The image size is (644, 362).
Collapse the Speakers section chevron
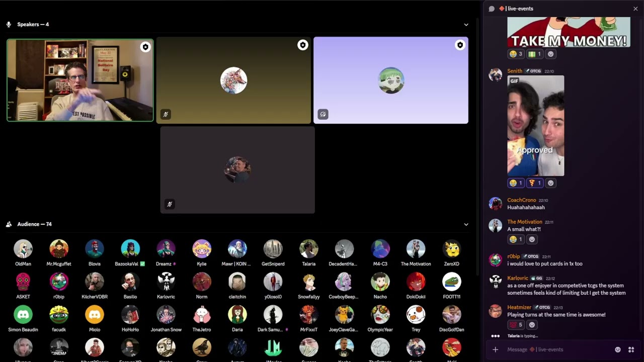(x=466, y=25)
